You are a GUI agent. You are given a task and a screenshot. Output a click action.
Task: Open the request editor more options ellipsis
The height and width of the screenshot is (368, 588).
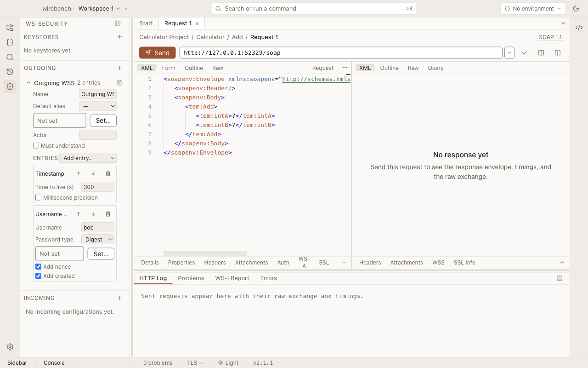click(x=345, y=68)
